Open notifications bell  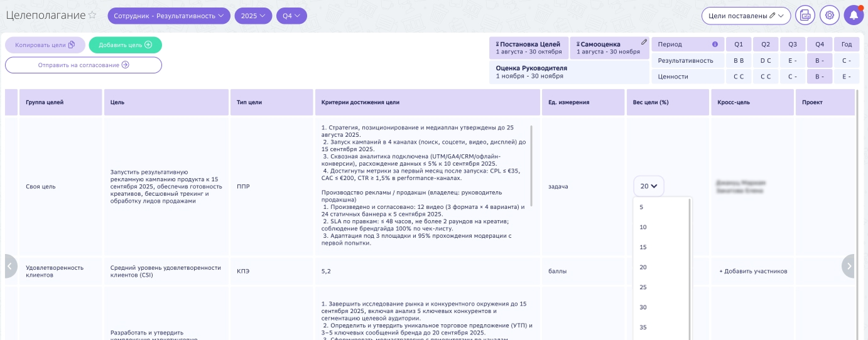[854, 16]
